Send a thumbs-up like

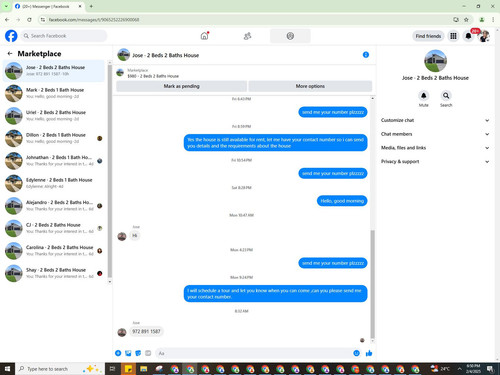pyautogui.click(x=369, y=353)
